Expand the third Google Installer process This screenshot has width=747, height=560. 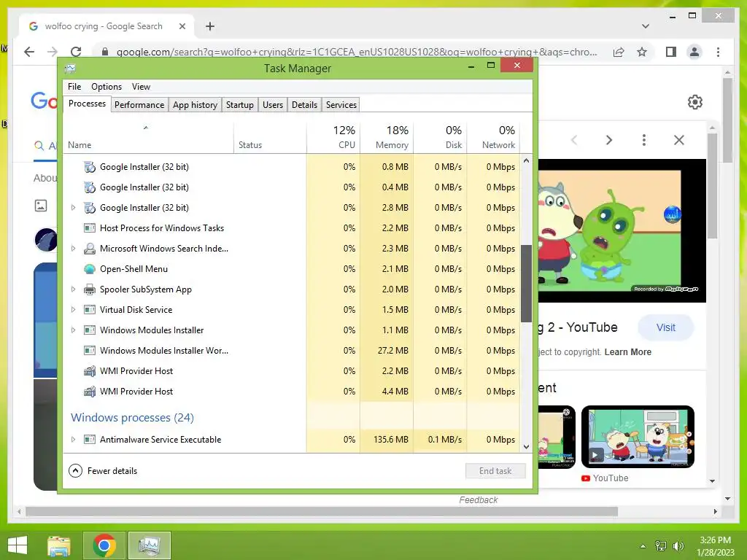[x=73, y=208]
